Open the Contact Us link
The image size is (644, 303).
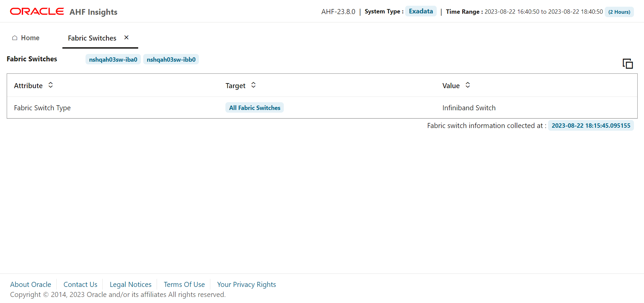tap(80, 284)
